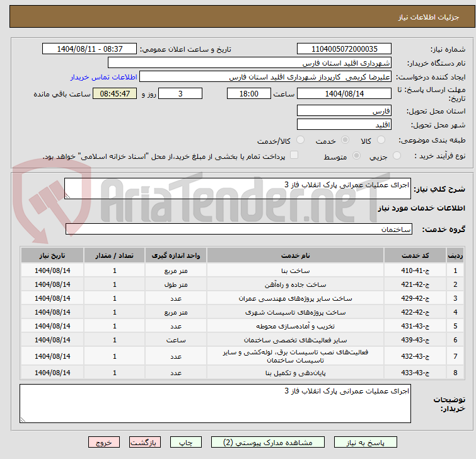This screenshot has height=459, width=476.
Task: Click the استان محل تحویل field فارس
Action: pos(344,111)
